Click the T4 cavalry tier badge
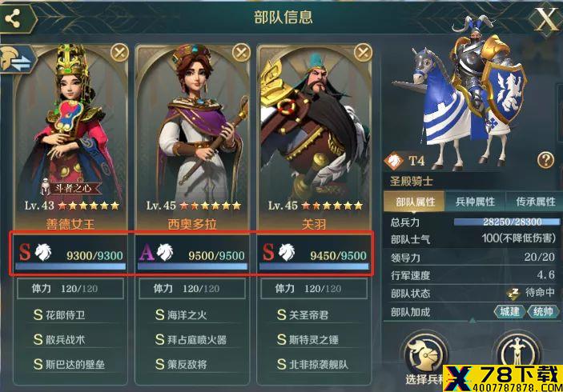The width and height of the screenshot is (563, 392). [x=405, y=161]
